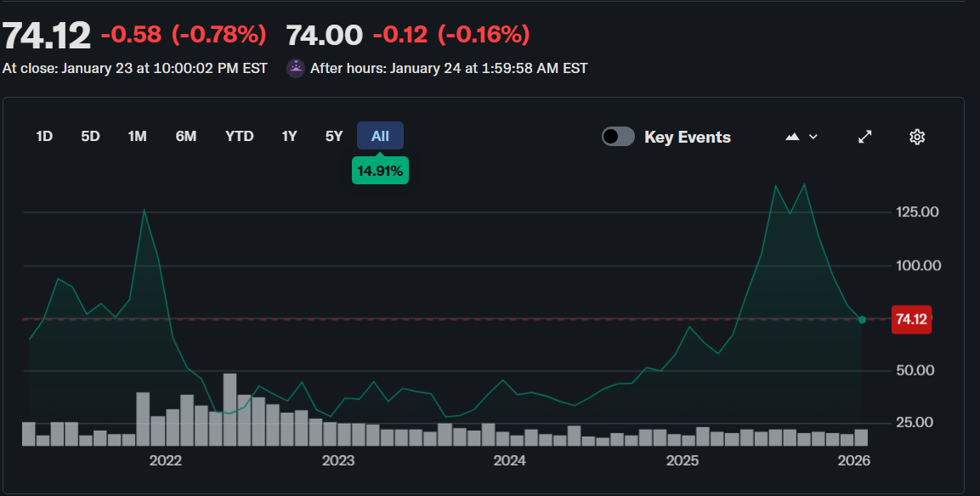Image resolution: width=980 pixels, height=496 pixels.
Task: Click the after hours moon icon
Action: click(296, 68)
